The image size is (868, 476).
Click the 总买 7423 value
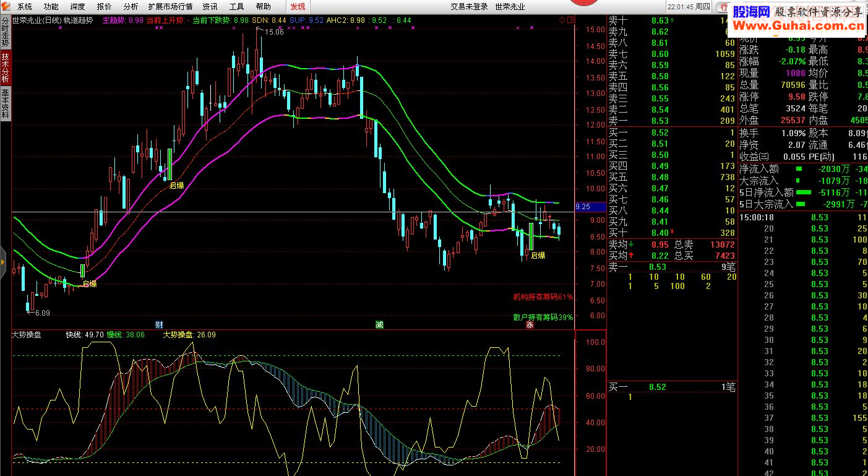click(724, 256)
